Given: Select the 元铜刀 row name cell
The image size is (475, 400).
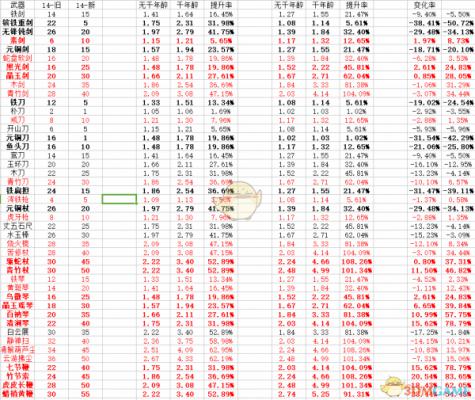Looking at the screenshot, I should click(x=18, y=138).
